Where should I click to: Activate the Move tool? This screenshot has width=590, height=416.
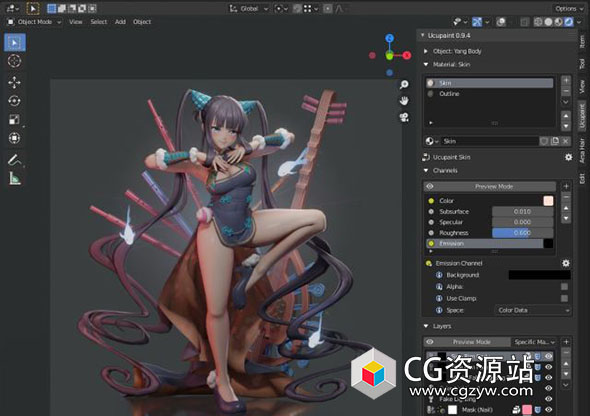(x=15, y=82)
